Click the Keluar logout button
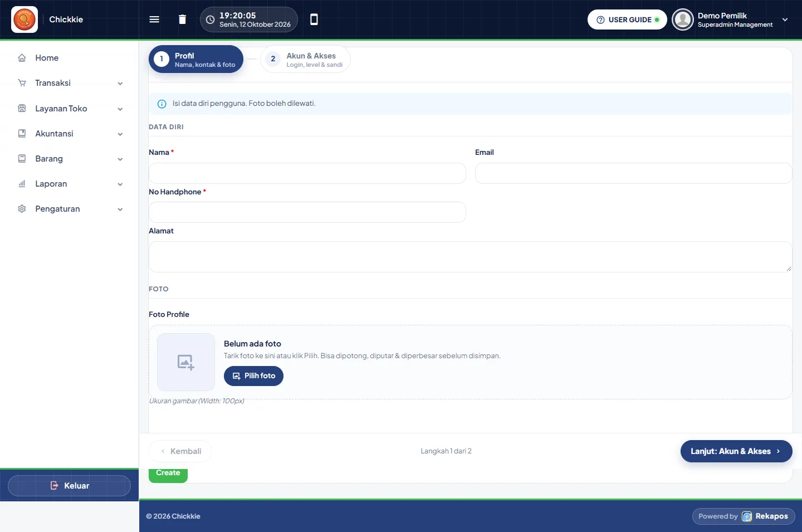Screen dimensions: 802x532 click(69, 486)
